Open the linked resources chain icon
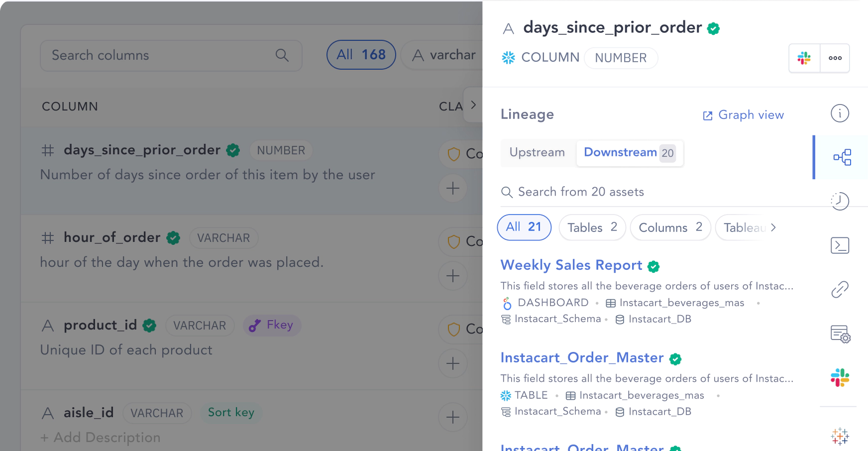868x451 pixels. click(840, 289)
